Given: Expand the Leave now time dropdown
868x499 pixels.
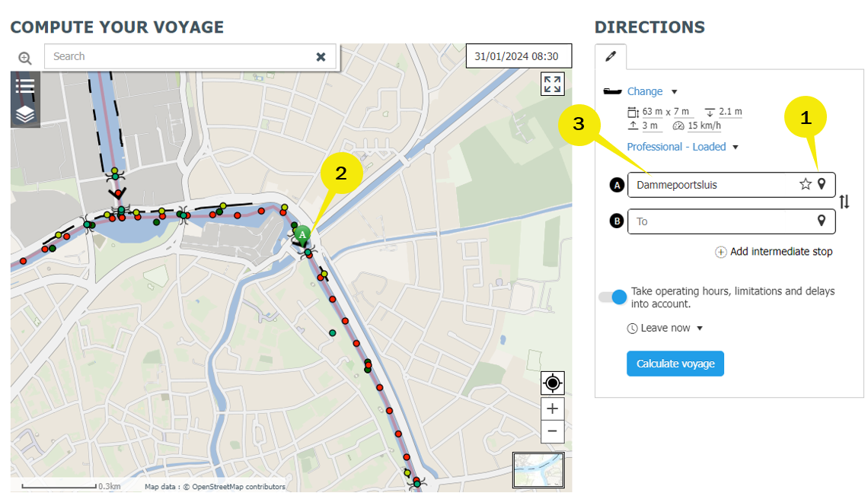Looking at the screenshot, I should 665,328.
